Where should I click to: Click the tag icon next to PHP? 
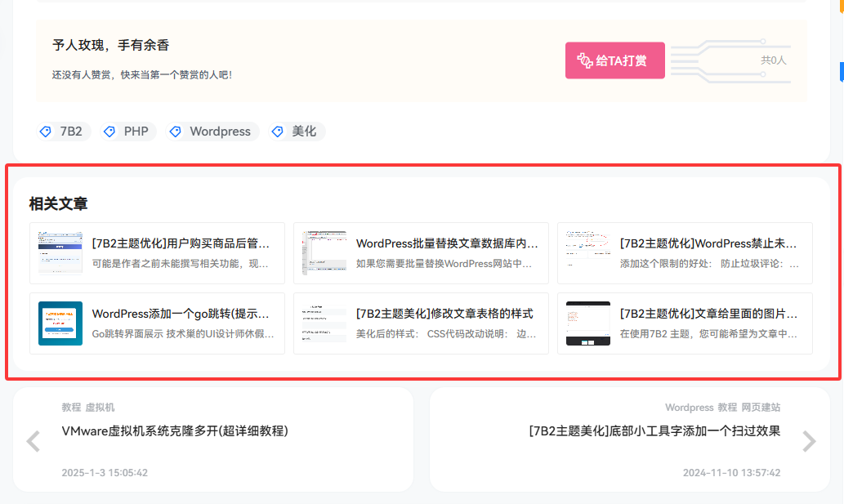(x=109, y=131)
